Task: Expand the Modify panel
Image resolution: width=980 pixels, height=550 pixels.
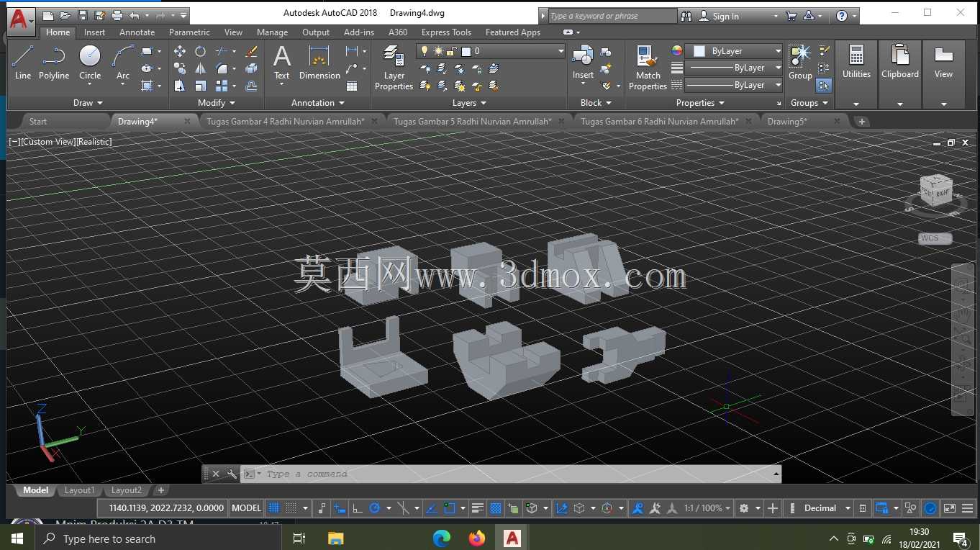Action: (x=216, y=103)
